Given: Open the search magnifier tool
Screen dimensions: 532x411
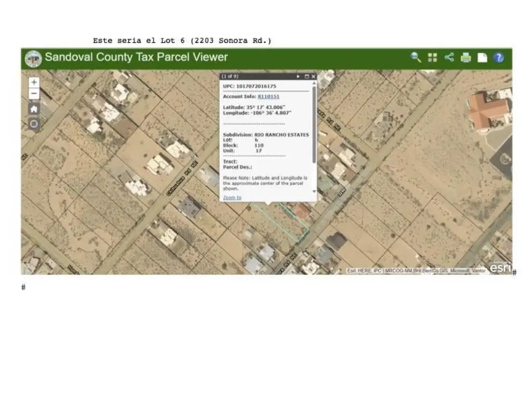Looking at the screenshot, I should coord(416,57).
